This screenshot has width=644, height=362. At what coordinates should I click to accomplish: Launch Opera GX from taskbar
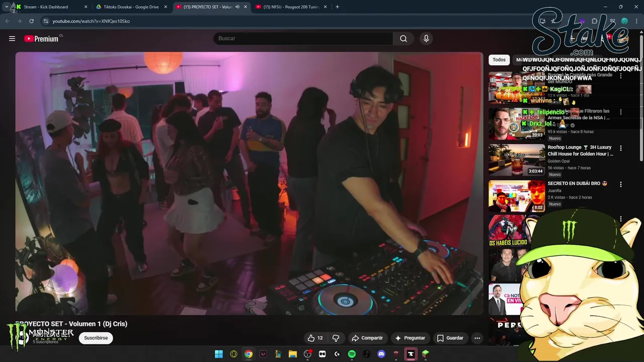pyautogui.click(x=233, y=354)
